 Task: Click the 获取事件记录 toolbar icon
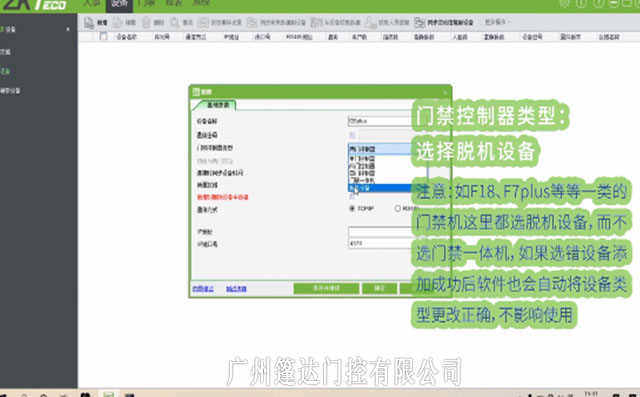coord(203,22)
